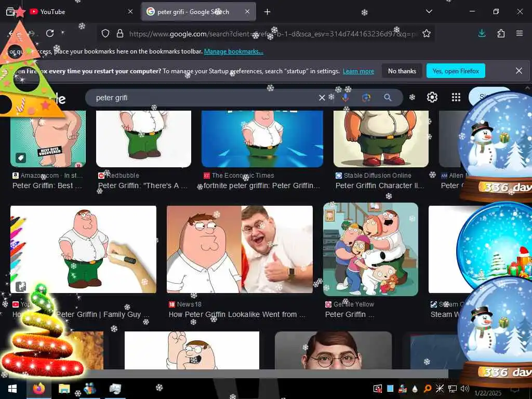Click 'Peter Griffin: "There's A ...' caption
Image resolution: width=532 pixels, height=399 pixels.
pos(143,185)
